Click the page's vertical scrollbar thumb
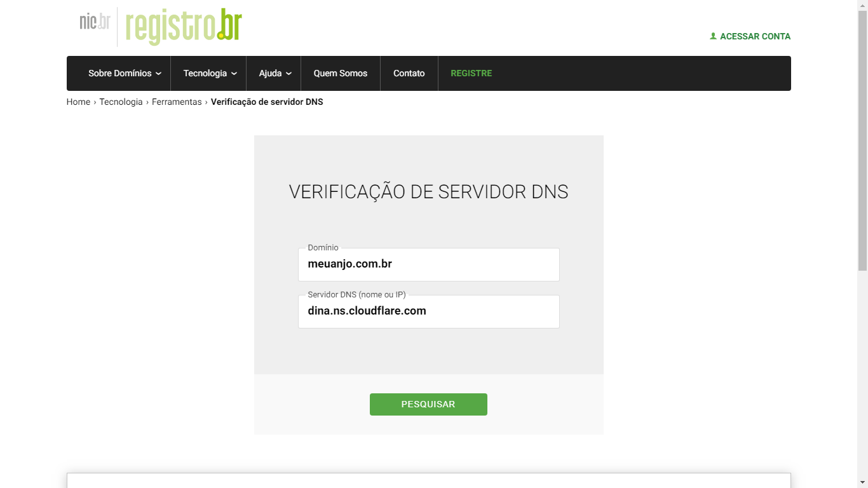 862,140
